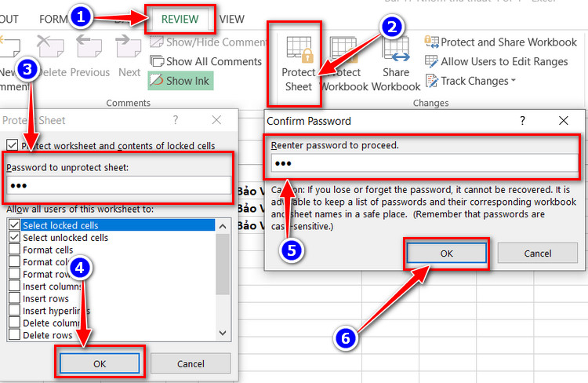
Task: Click OK in Confirm Password dialog
Action: pos(446,253)
